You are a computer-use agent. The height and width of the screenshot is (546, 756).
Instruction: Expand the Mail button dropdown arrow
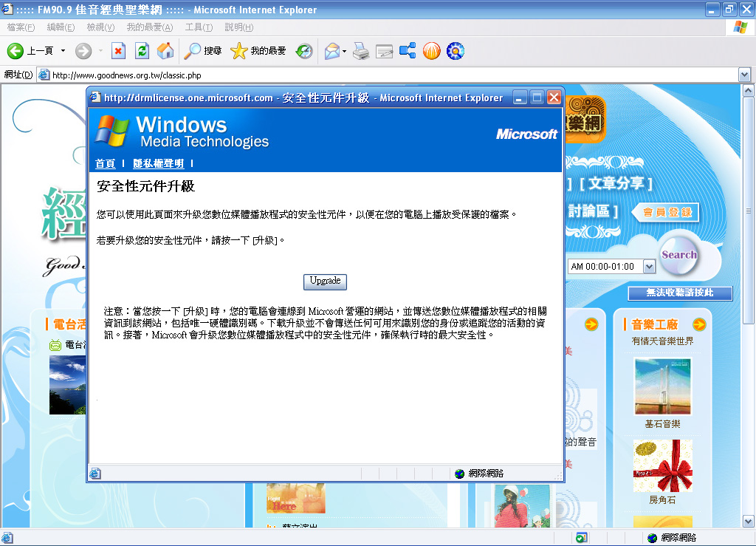coord(344,51)
